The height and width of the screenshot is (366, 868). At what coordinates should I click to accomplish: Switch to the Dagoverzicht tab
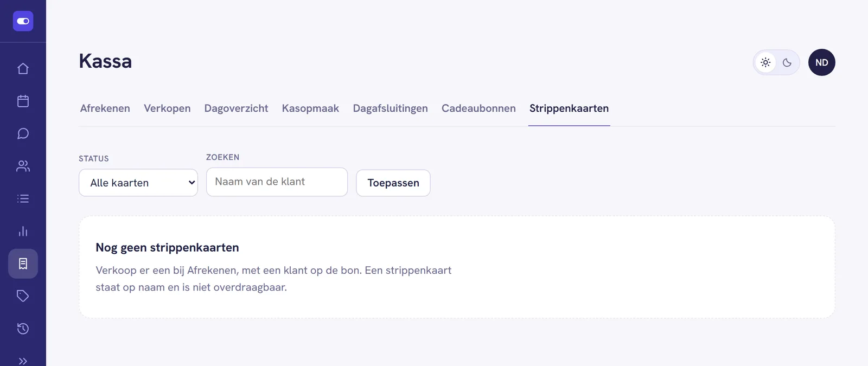236,108
